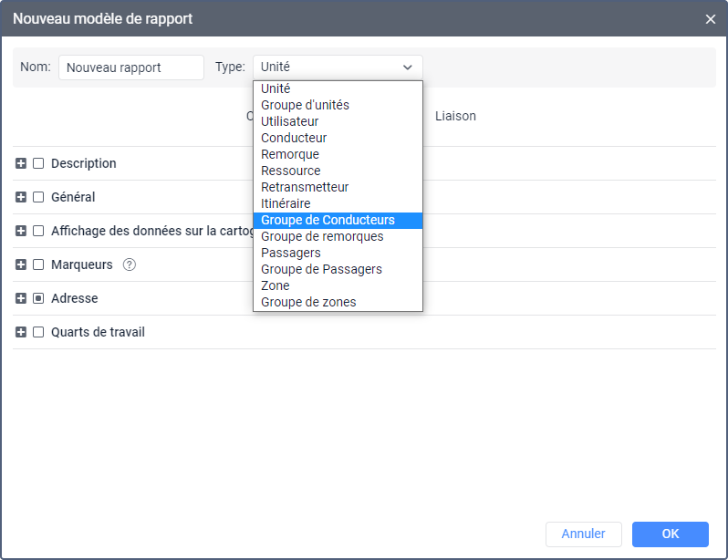Expand the Adresse section plus icon
The image size is (728, 560).
click(21, 298)
